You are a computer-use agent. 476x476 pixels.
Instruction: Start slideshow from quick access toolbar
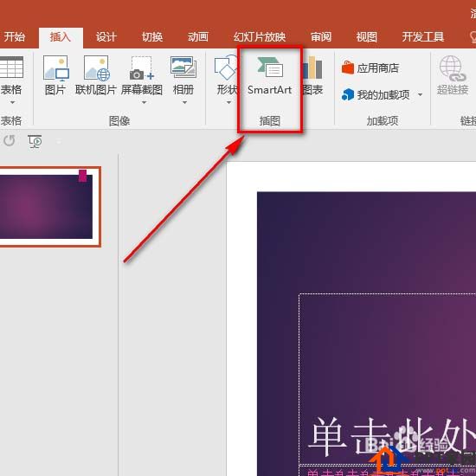35,141
